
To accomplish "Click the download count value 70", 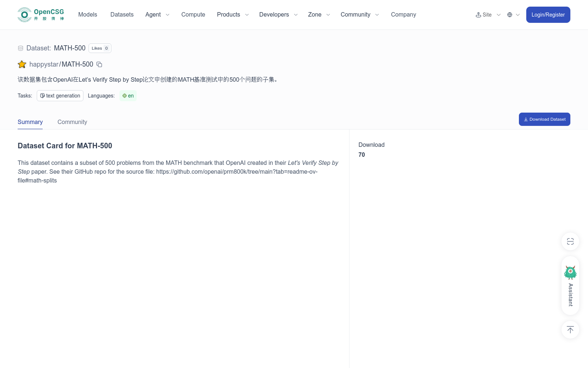I will click(x=362, y=155).
